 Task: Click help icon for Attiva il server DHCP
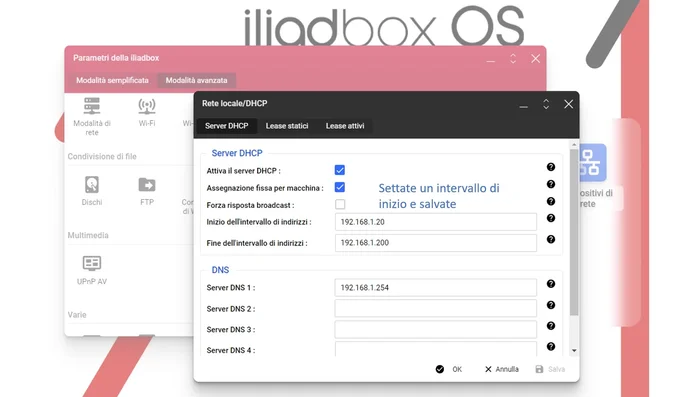[551, 167]
